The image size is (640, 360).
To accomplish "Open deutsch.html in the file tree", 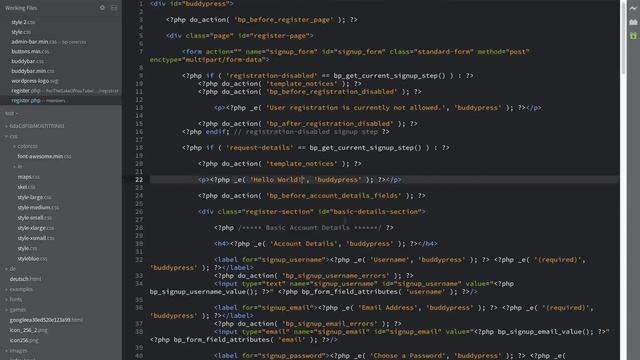I will click(x=25, y=279).
